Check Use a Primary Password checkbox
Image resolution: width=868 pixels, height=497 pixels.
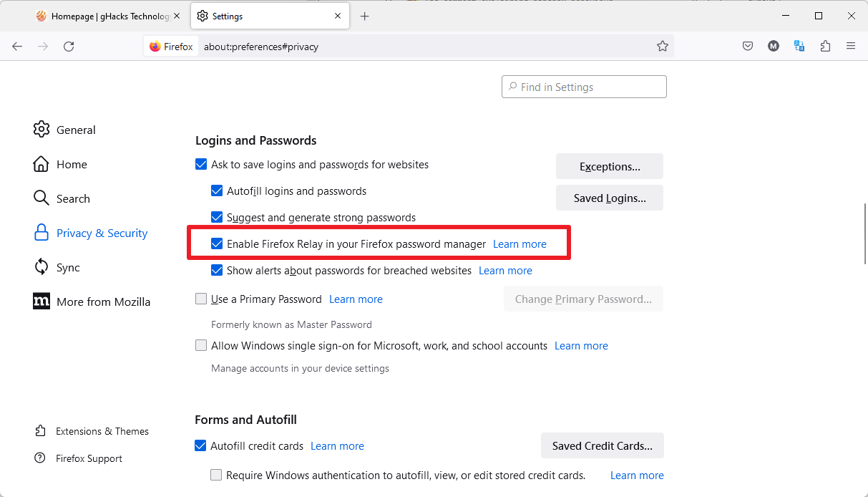tap(201, 299)
